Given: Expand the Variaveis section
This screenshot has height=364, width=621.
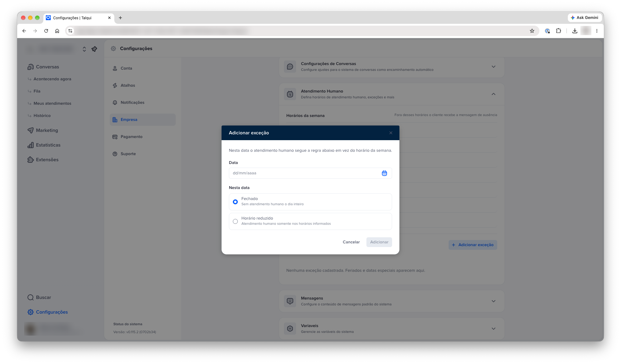Looking at the screenshot, I should 493,329.
